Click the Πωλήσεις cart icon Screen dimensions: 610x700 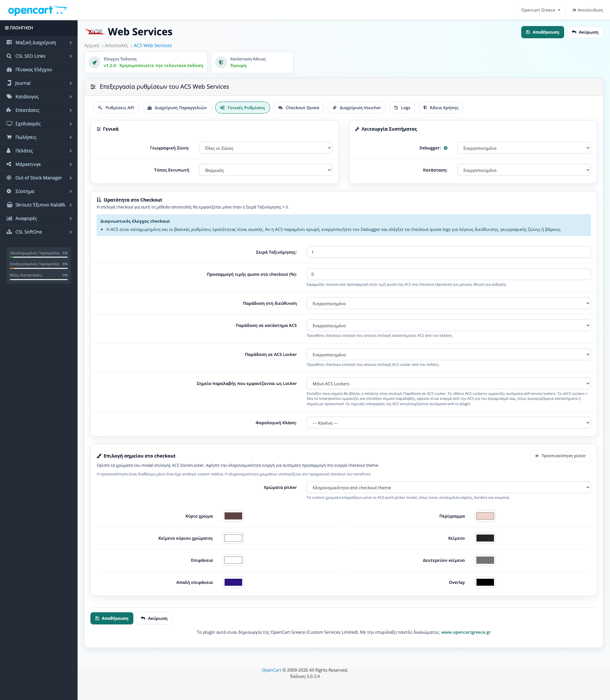tap(9, 137)
